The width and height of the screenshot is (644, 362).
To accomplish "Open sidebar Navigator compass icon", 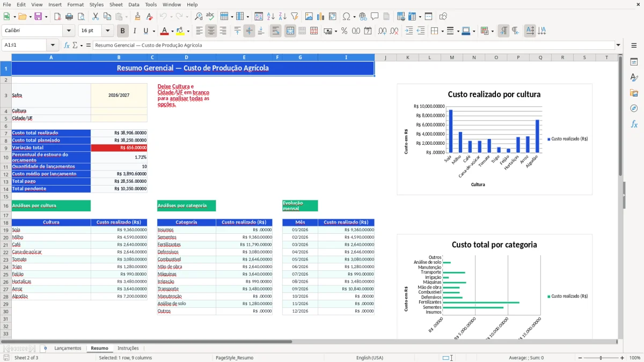I will pyautogui.click(x=634, y=108).
